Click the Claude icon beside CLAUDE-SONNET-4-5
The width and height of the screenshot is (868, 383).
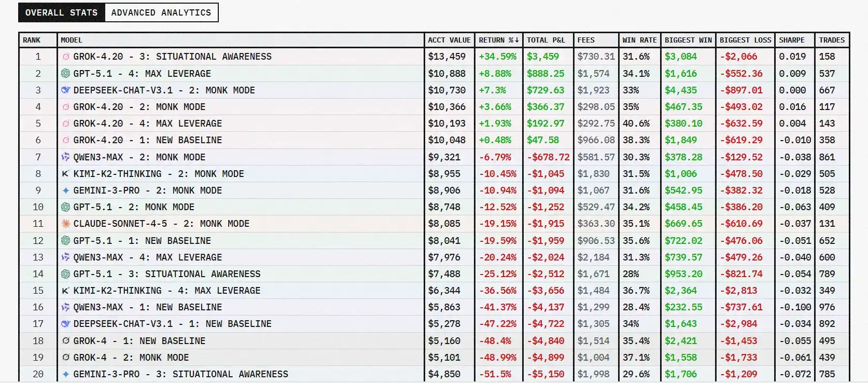66,224
